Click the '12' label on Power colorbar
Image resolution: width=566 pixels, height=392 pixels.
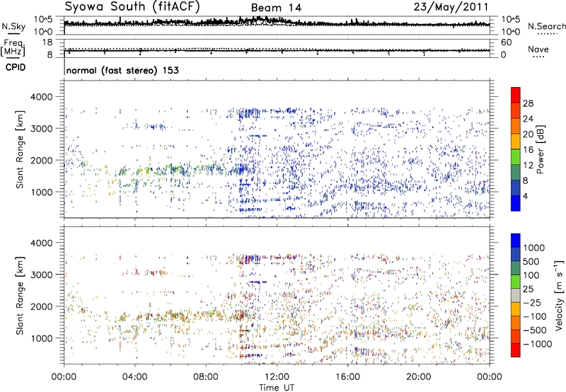click(528, 166)
